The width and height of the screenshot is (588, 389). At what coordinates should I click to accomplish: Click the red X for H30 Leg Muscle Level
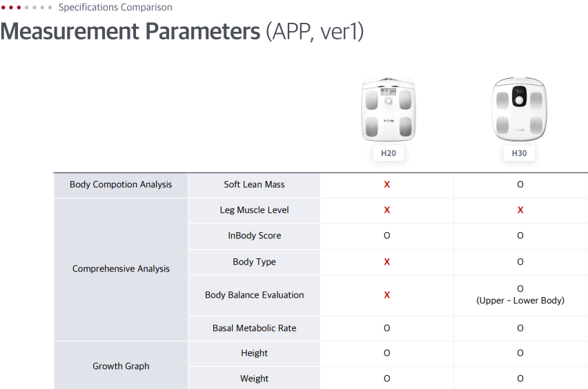[520, 210]
